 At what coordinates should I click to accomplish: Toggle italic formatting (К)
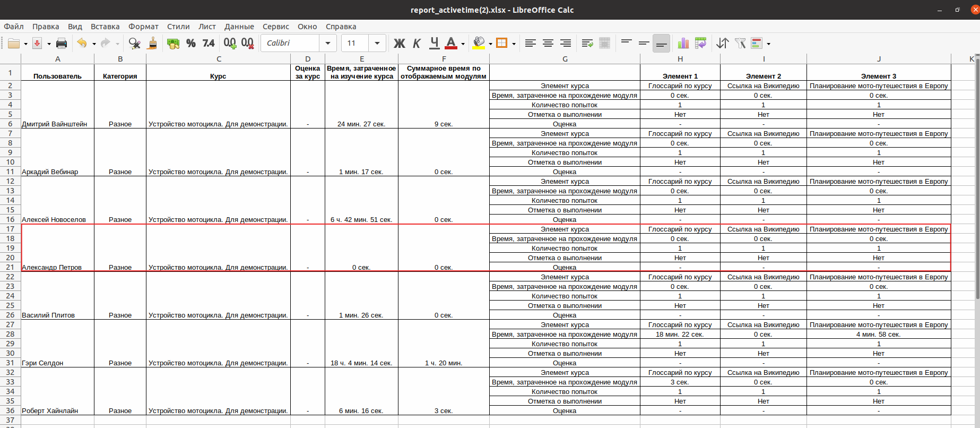(x=417, y=43)
